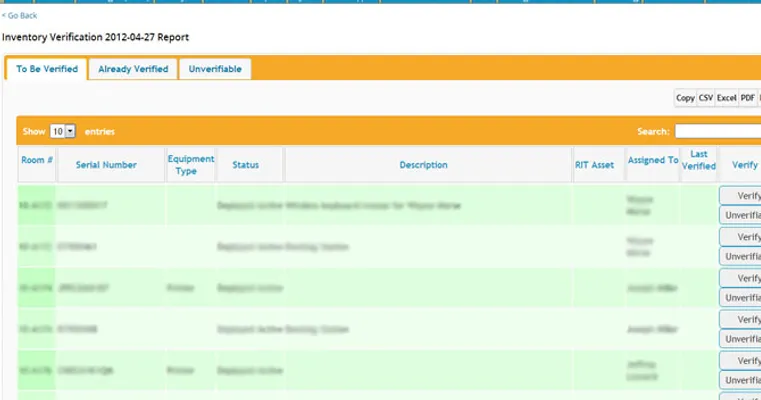Export the report as PDF
The height and width of the screenshot is (400, 761).
pos(747,98)
